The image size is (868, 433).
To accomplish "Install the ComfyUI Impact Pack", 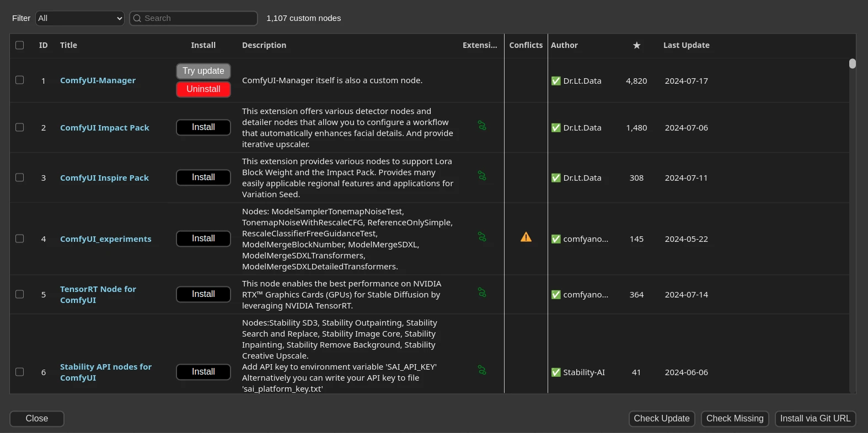I will [203, 127].
